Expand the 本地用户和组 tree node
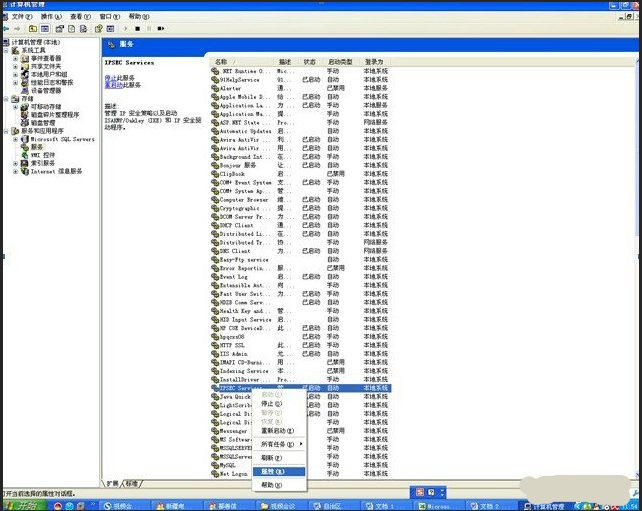This screenshot has height=511, width=642. (16, 75)
